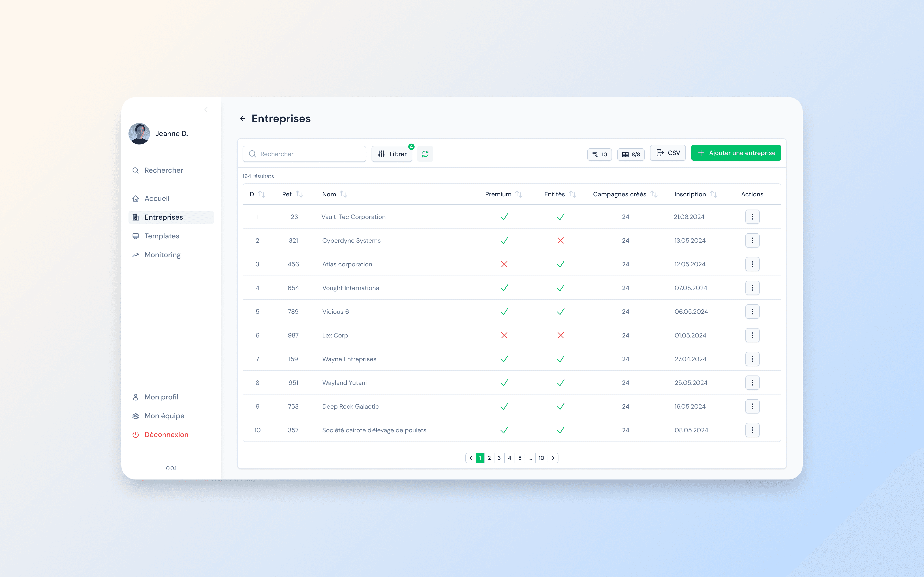
Task: Export the table with the CSV button
Action: 668,153
